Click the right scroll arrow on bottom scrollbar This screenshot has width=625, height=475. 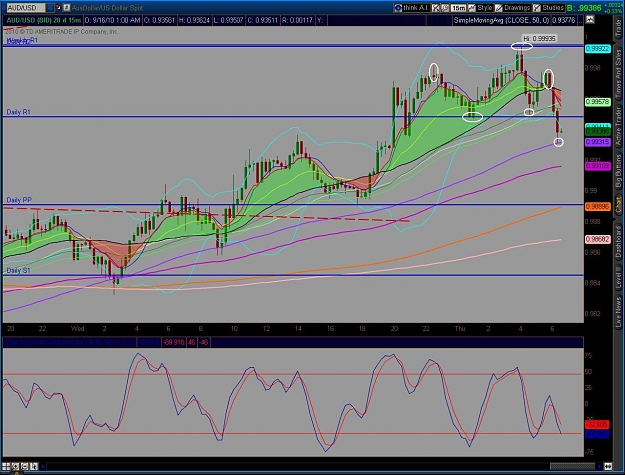click(x=599, y=466)
